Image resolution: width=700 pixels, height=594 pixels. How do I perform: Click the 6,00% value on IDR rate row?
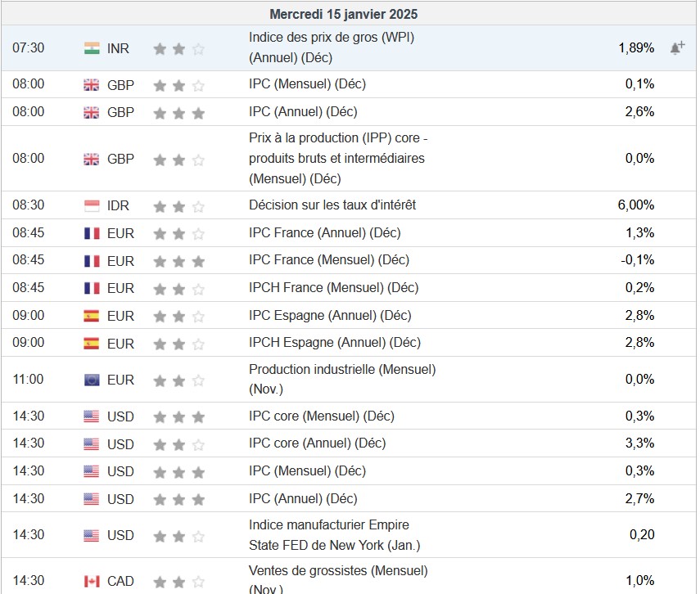pyautogui.click(x=636, y=205)
